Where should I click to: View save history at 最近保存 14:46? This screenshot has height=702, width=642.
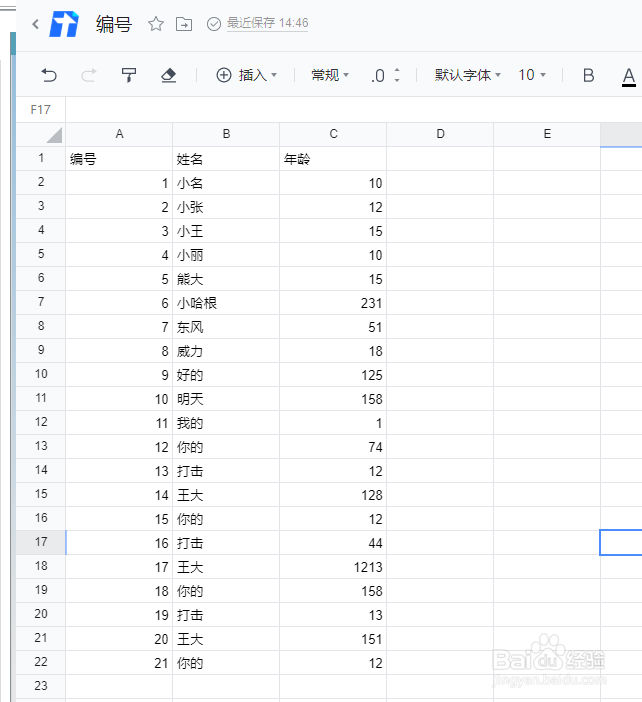point(267,23)
